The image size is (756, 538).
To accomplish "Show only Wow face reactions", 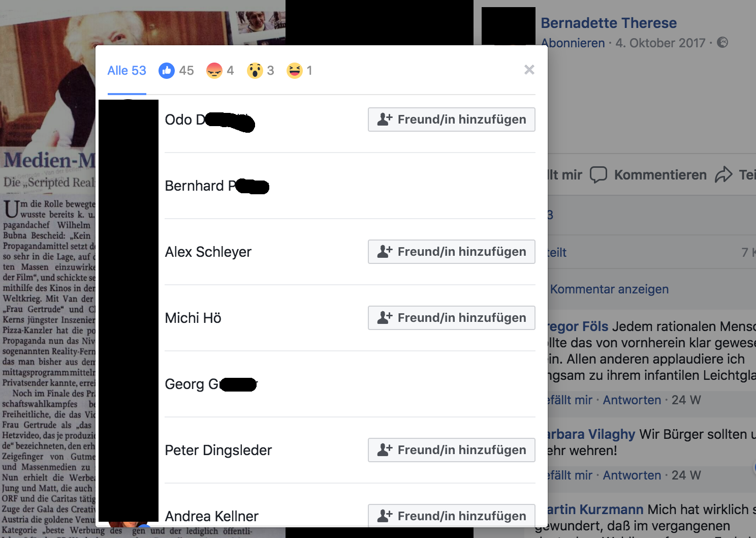I will pos(255,71).
